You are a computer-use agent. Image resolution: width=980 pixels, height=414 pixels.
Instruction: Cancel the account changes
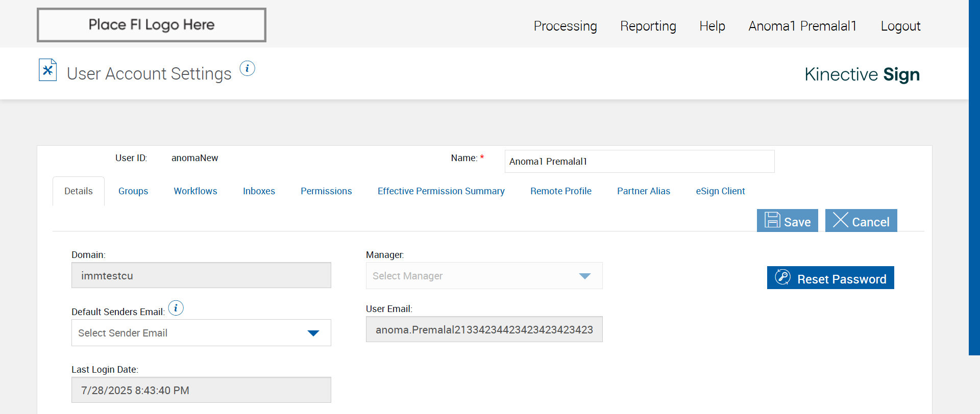pos(861,221)
